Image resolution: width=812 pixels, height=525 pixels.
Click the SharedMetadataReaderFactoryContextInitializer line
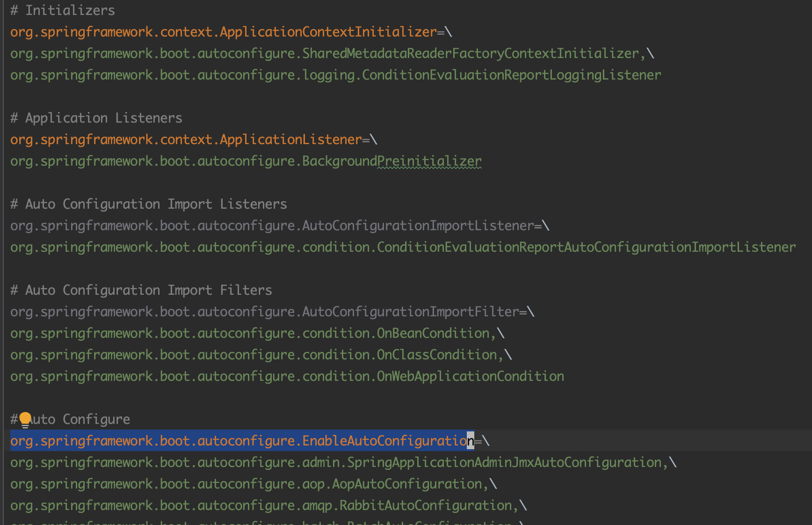point(332,53)
